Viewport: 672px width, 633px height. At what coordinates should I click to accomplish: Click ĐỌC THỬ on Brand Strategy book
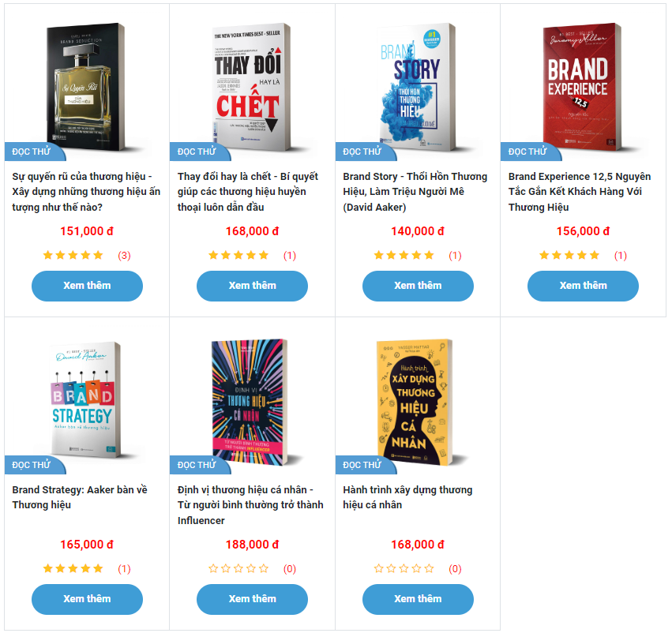[33, 466]
